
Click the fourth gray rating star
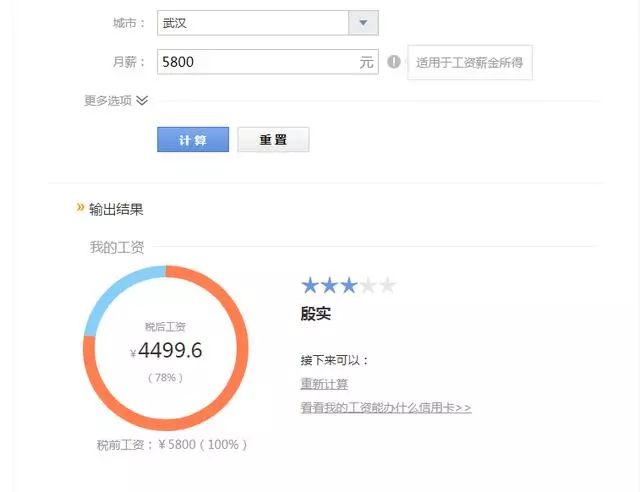click(368, 285)
